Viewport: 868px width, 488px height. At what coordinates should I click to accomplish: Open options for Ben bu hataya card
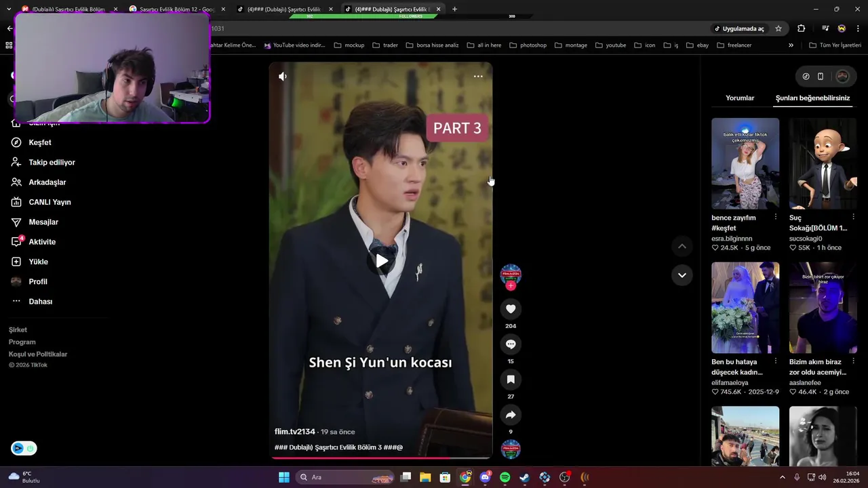775,362
